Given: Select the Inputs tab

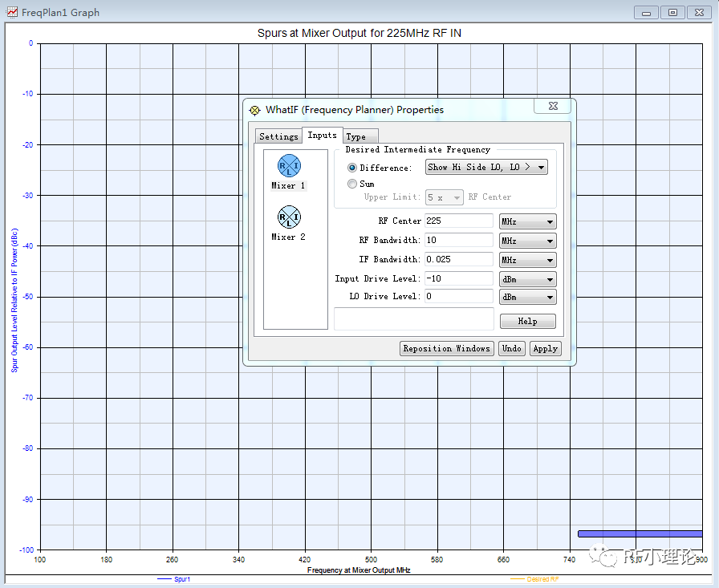Looking at the screenshot, I should [322, 135].
